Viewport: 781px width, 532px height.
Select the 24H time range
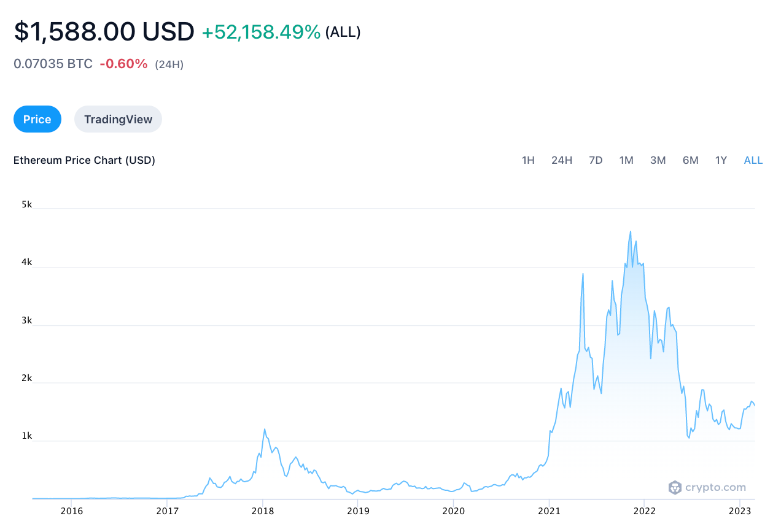562,160
